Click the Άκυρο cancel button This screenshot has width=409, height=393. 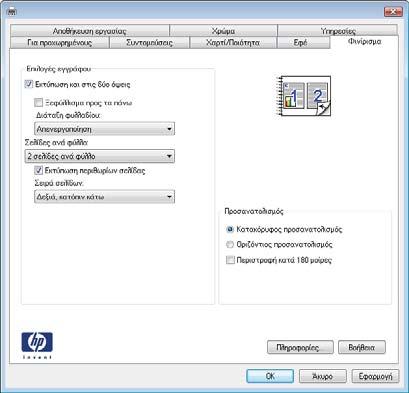pos(323,376)
